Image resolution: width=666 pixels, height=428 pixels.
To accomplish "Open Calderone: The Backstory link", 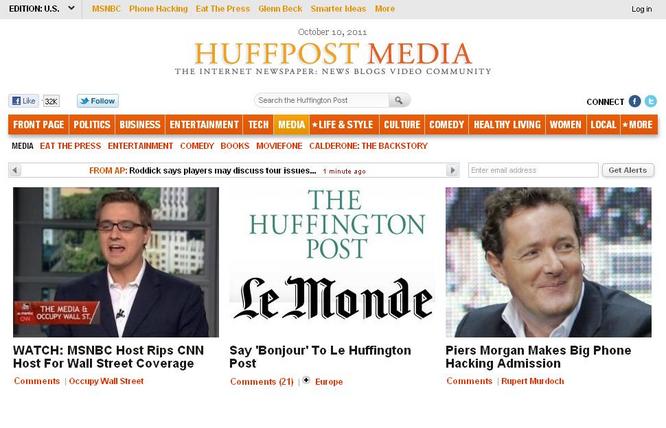I will (368, 146).
